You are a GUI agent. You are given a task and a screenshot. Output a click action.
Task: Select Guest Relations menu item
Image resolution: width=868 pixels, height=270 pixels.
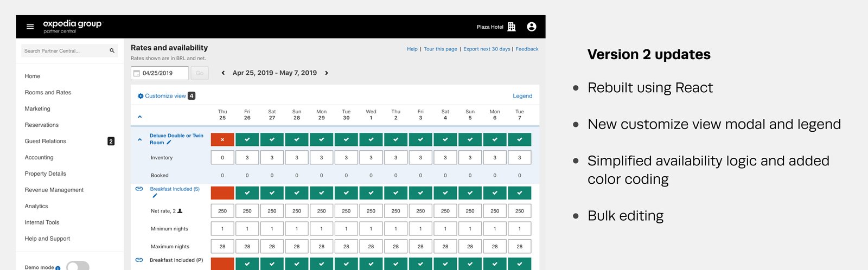pos(46,142)
